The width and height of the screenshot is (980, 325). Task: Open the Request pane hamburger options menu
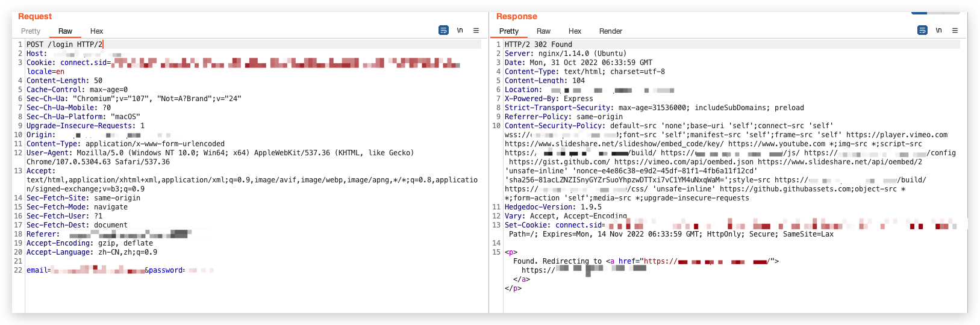[476, 30]
